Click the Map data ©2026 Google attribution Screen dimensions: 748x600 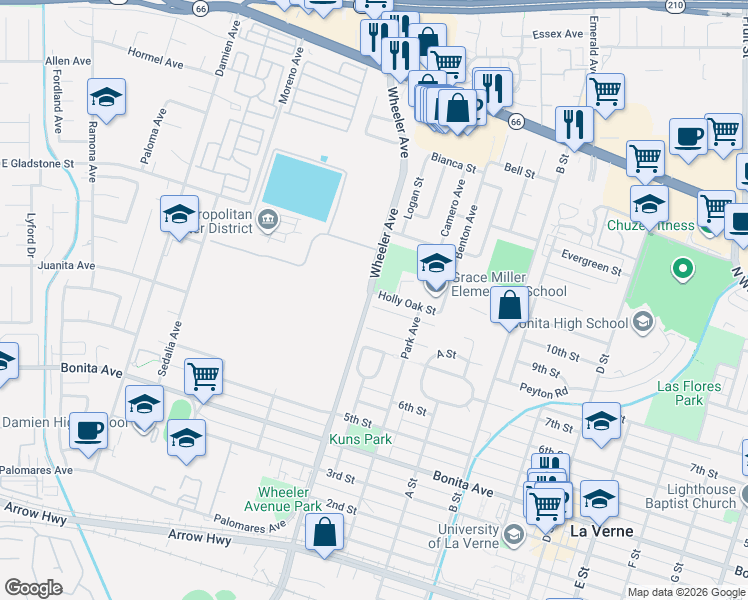coord(687,592)
